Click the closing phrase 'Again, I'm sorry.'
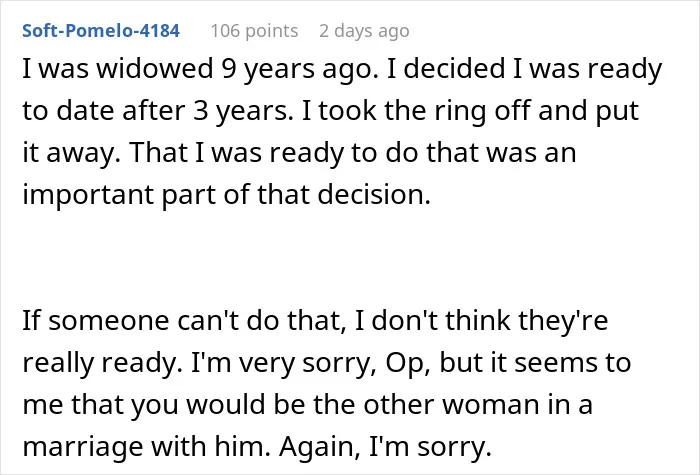Viewport: 700px width, 475px height. [x=385, y=447]
